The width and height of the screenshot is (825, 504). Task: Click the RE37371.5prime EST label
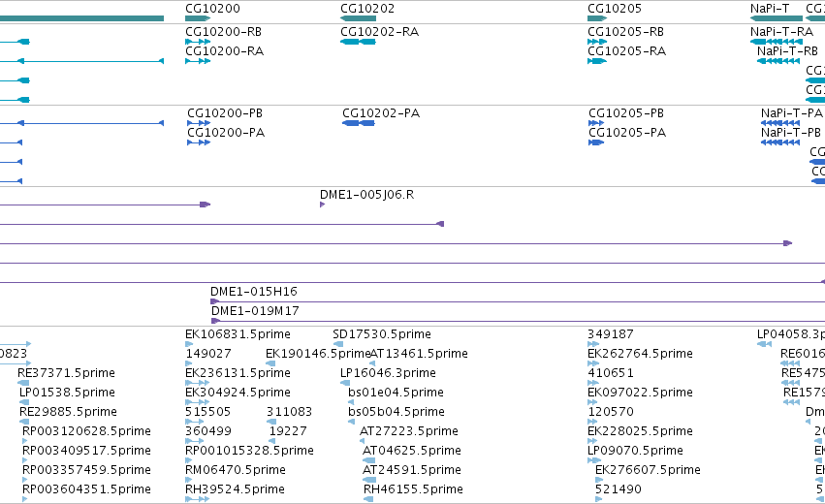point(66,373)
